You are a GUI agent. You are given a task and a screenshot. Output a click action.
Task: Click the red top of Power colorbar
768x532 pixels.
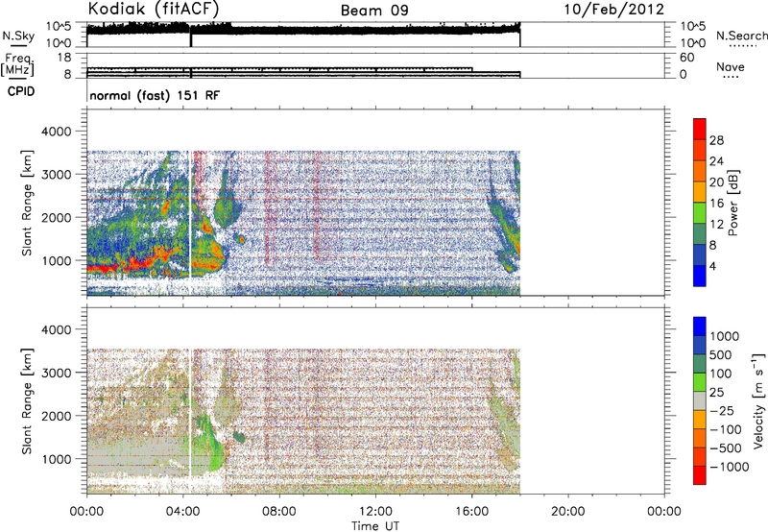point(700,129)
